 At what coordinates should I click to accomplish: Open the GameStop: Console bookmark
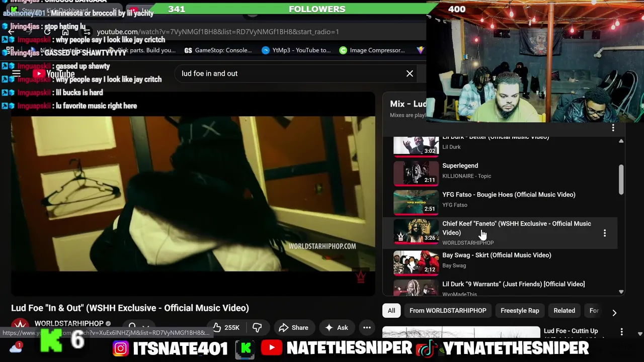(x=218, y=50)
